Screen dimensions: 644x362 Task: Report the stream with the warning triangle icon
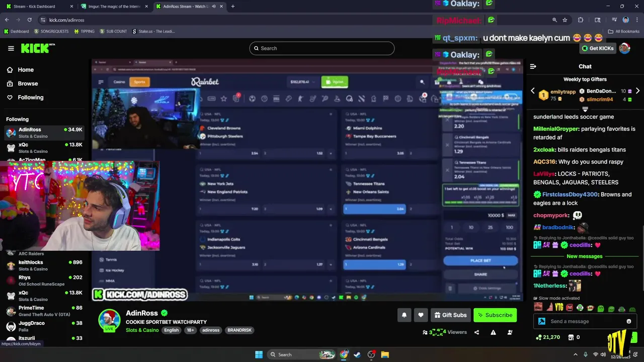493,332
